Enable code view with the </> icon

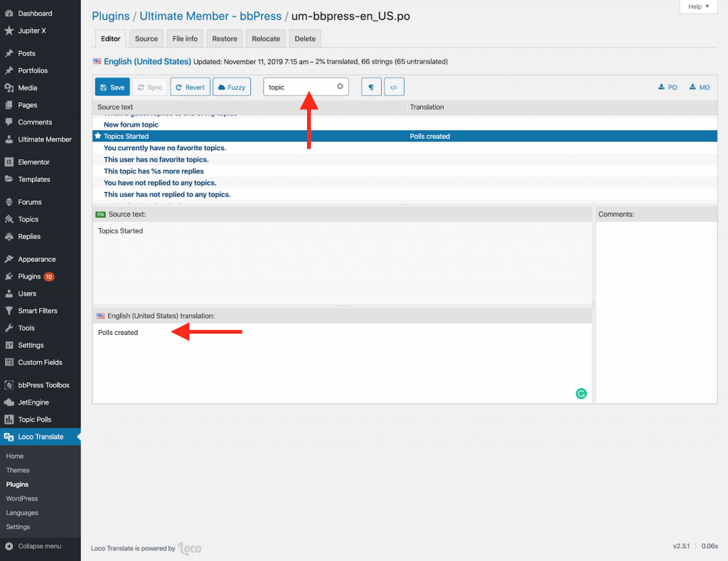(x=394, y=87)
